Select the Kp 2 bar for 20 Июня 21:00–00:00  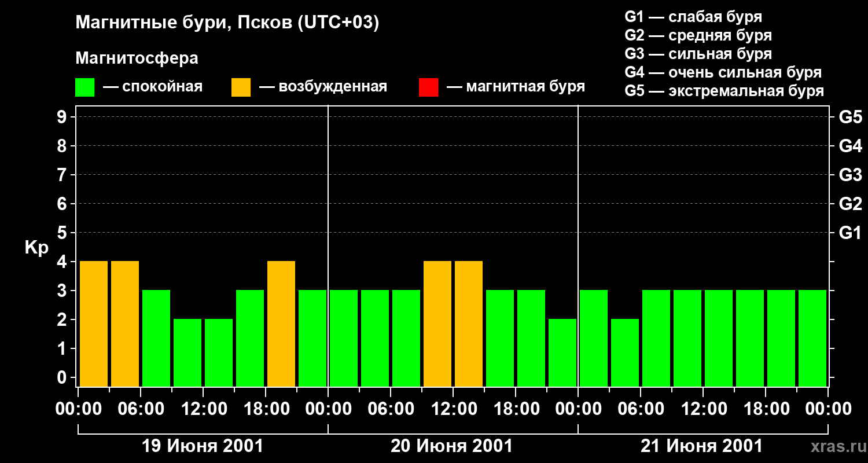pos(562,352)
